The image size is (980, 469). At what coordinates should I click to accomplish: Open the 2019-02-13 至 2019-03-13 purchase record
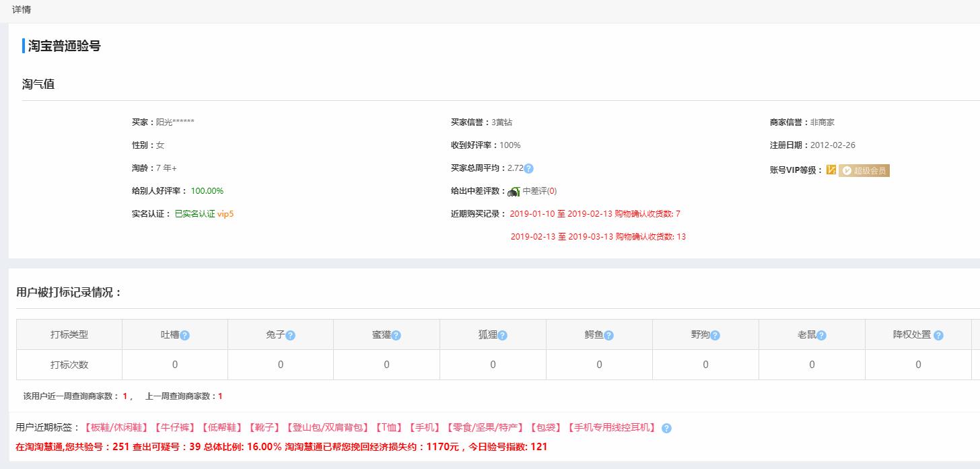(x=599, y=237)
